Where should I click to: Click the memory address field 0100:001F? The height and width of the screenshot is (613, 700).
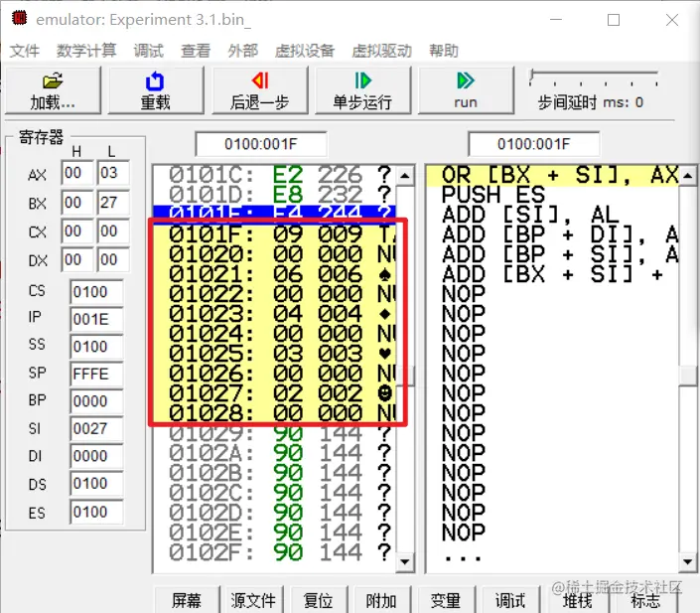(x=261, y=144)
